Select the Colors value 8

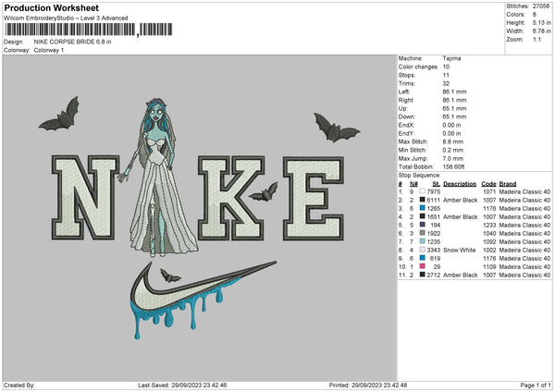pos(535,15)
